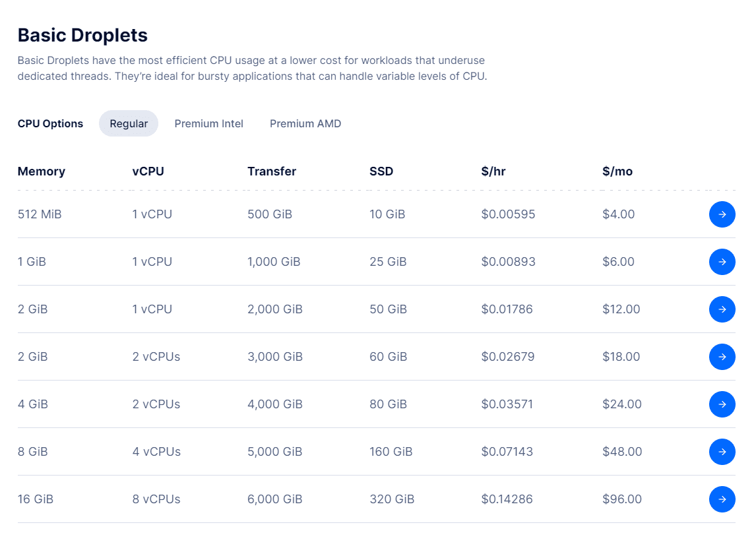Click arrow button for 512 MiB droplet

(x=722, y=214)
